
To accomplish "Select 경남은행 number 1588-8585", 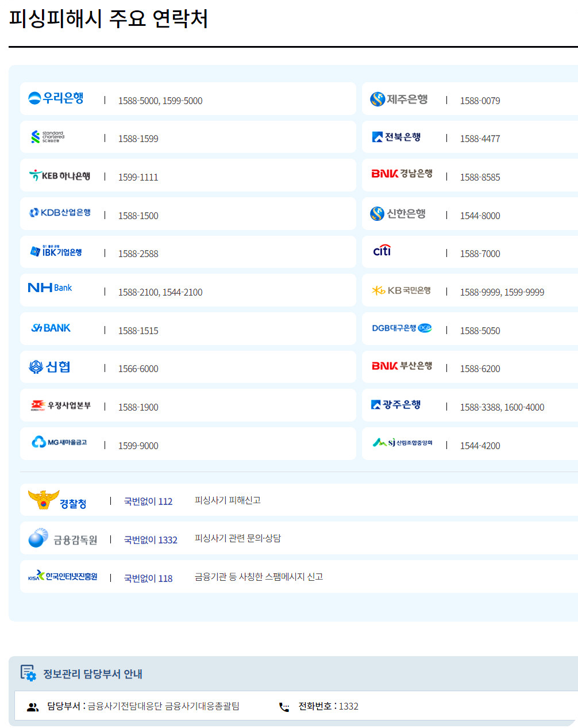I will (x=480, y=177).
